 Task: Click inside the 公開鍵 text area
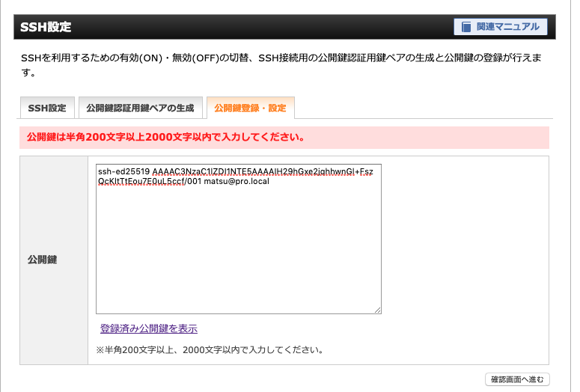239,239
